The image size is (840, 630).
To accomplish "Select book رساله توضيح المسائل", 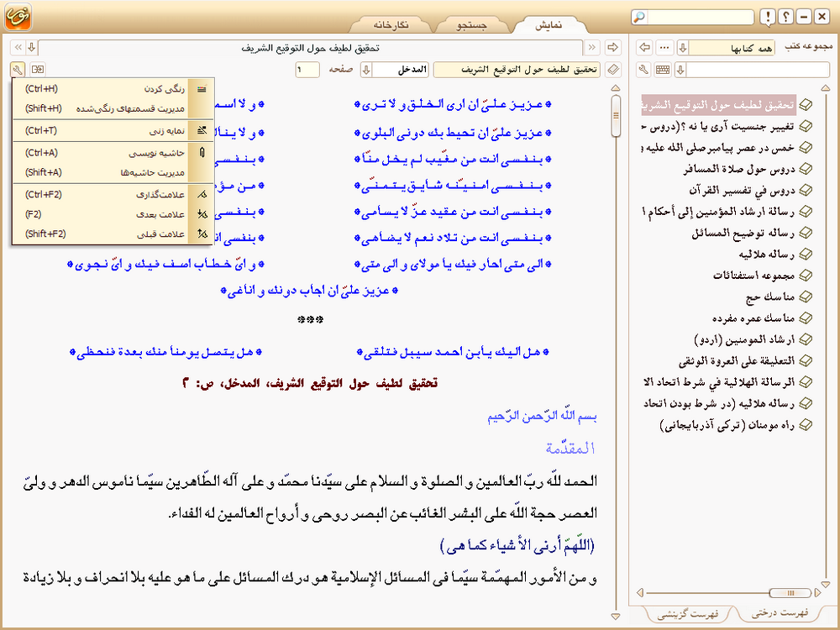I will 743,233.
